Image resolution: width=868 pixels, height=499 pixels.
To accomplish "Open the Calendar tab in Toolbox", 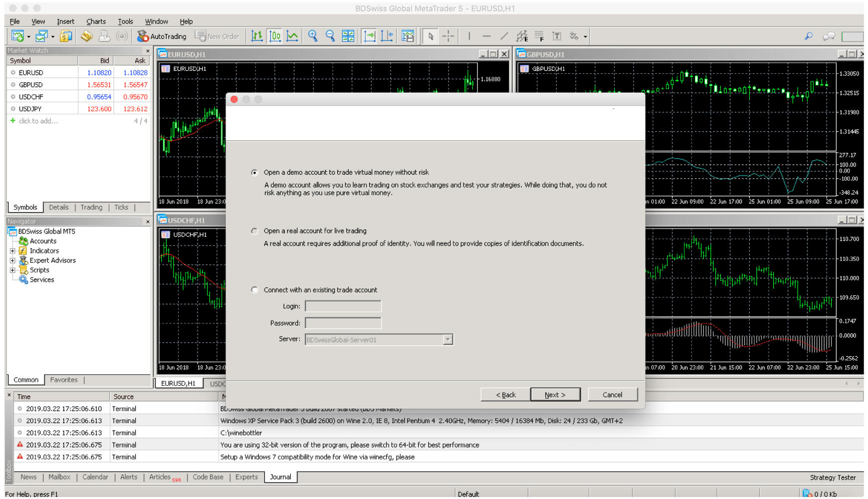I will 95,477.
